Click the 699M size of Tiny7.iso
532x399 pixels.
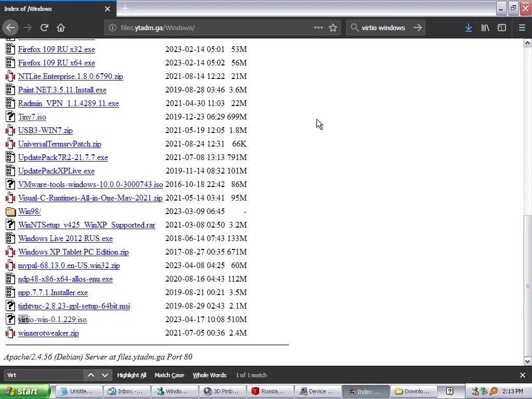237,117
